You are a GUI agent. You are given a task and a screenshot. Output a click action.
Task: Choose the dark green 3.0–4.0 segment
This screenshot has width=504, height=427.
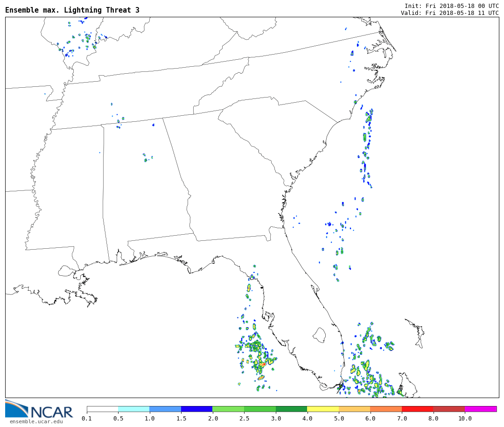point(291,409)
